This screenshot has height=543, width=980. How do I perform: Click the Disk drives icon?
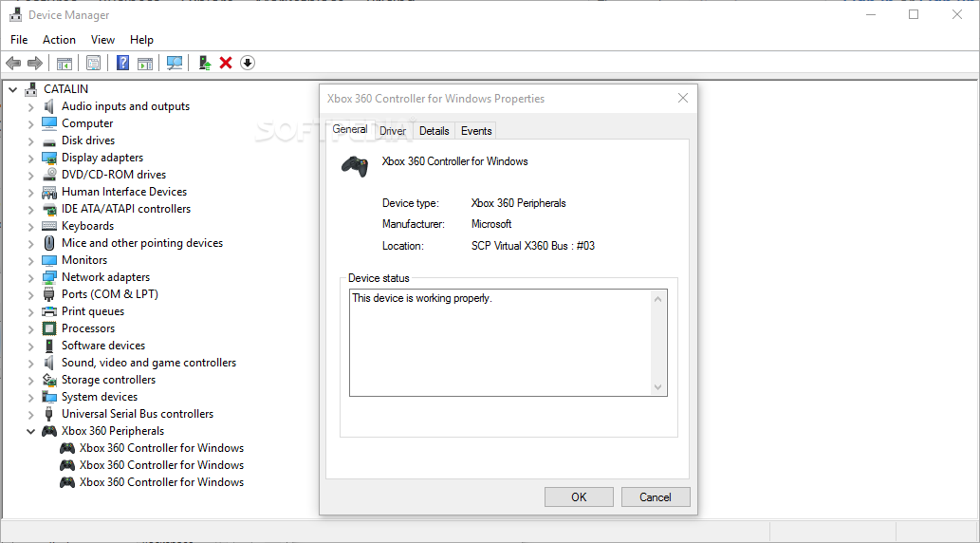click(x=48, y=140)
